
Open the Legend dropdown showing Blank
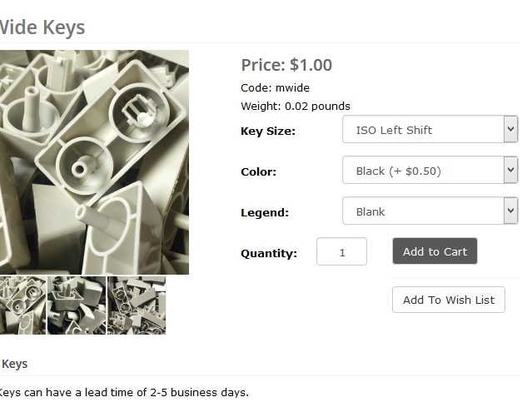tap(430, 211)
